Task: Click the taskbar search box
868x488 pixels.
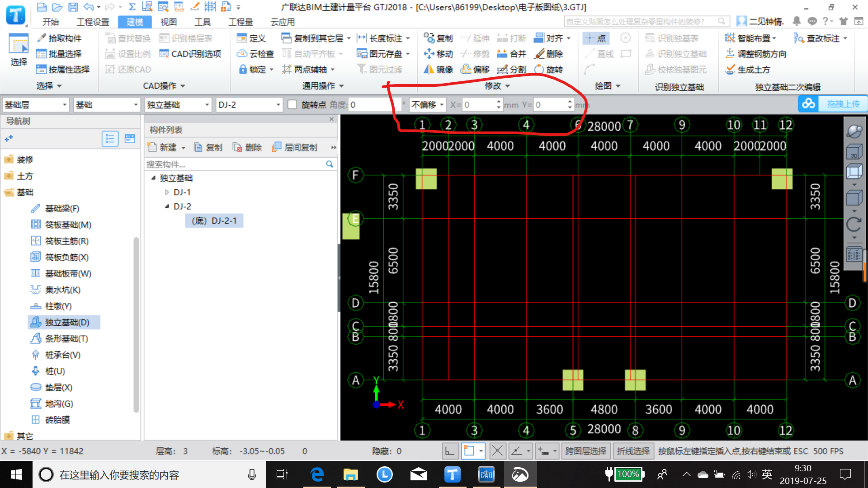Action: coord(149,474)
